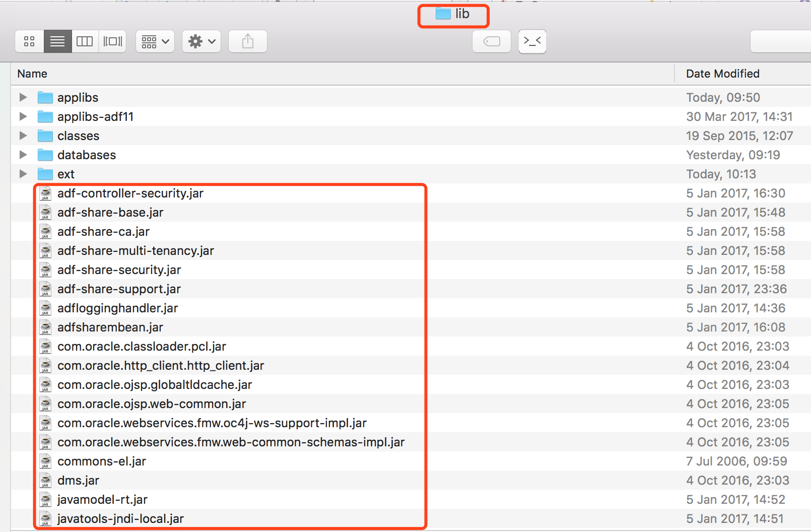This screenshot has width=811, height=532.
Task: Click the date 7 Jul 2006, 09:59
Action: click(736, 461)
